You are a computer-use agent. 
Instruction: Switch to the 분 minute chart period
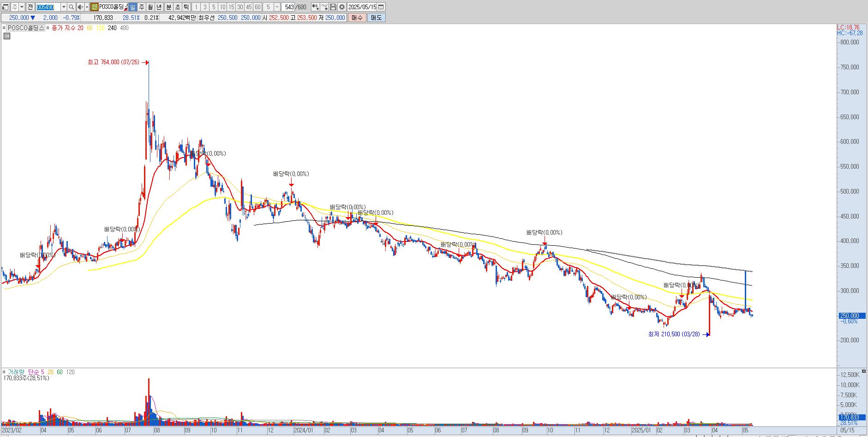tap(169, 7)
